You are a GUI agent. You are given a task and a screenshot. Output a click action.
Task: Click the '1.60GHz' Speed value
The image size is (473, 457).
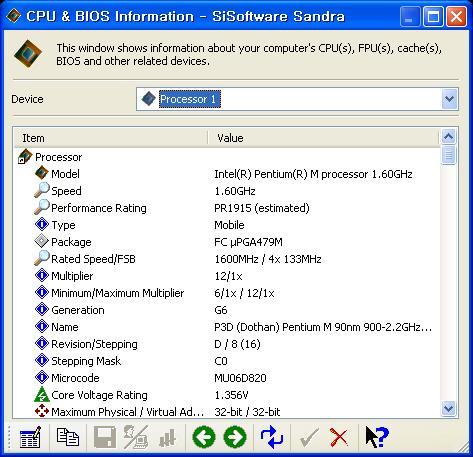(235, 191)
